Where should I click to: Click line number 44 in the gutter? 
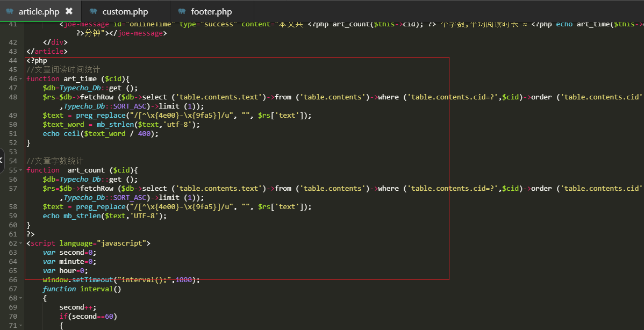tap(13, 61)
